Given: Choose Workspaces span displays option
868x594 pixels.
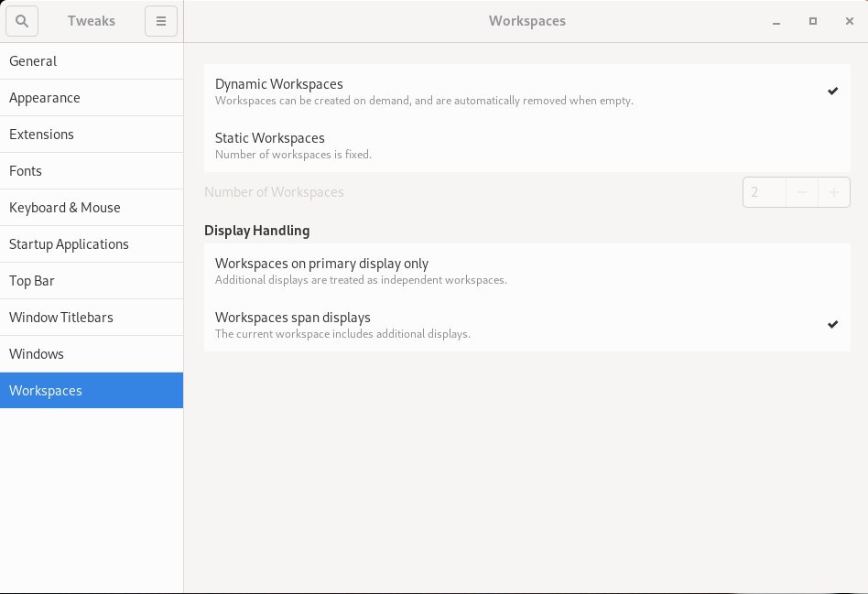Looking at the screenshot, I should pyautogui.click(x=527, y=324).
